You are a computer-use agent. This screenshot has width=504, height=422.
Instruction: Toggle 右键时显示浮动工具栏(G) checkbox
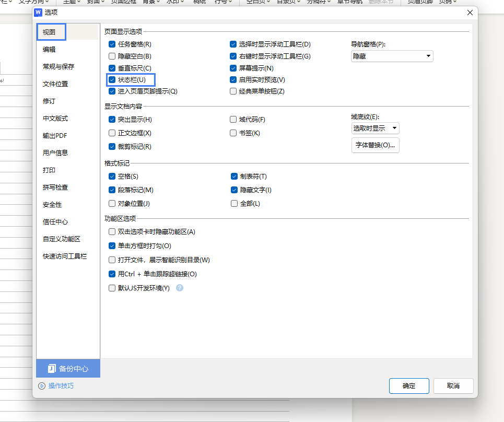pos(233,56)
